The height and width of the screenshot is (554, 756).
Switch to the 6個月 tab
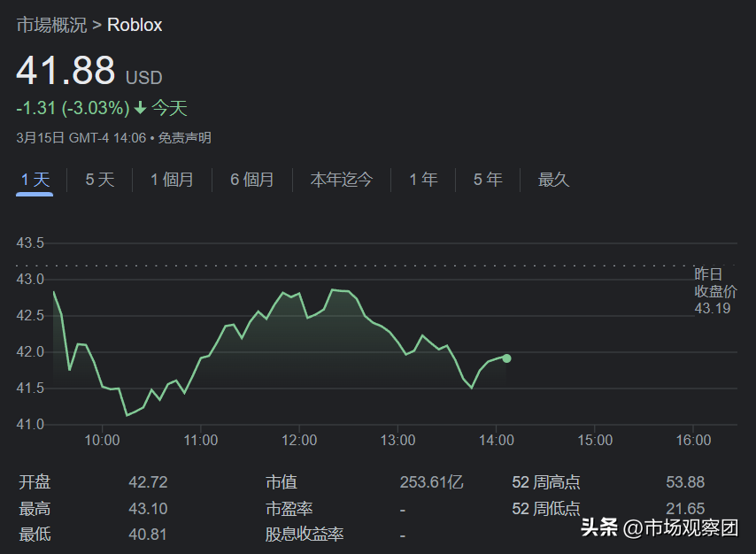tap(252, 180)
